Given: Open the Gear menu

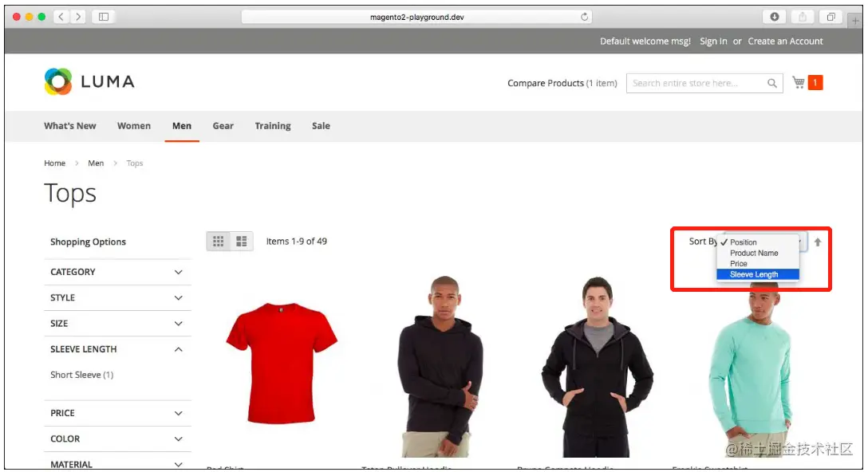Looking at the screenshot, I should click(x=223, y=126).
